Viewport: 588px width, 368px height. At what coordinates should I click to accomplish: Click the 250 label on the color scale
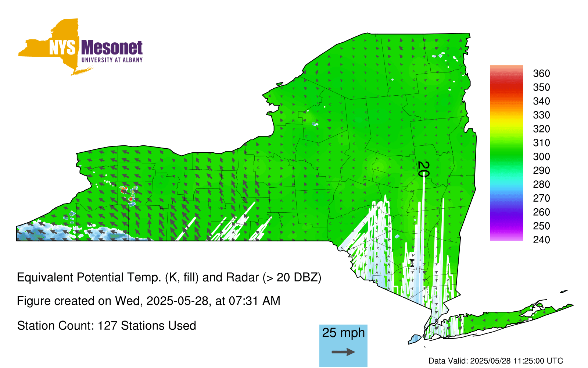point(541,226)
